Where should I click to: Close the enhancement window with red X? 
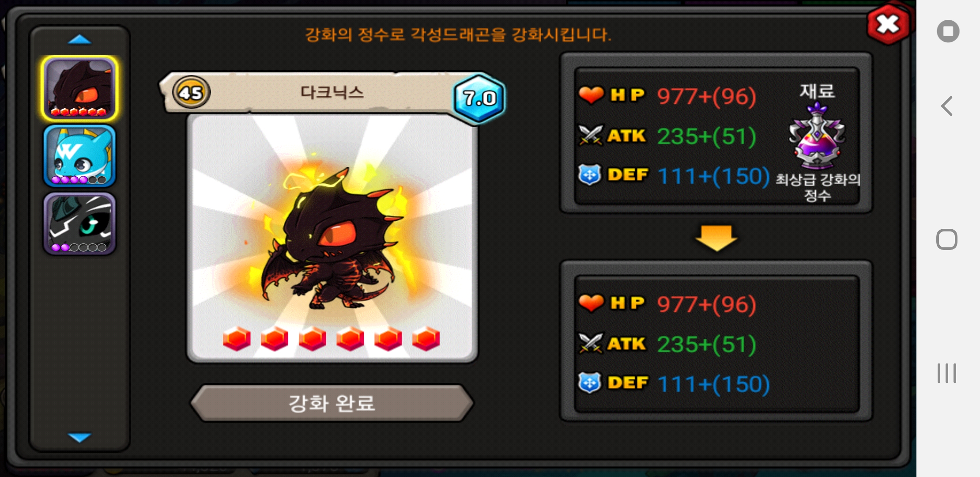click(x=888, y=24)
